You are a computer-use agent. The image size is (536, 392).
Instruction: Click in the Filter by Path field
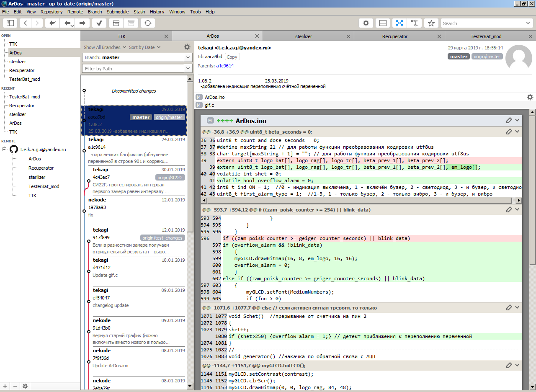133,68
